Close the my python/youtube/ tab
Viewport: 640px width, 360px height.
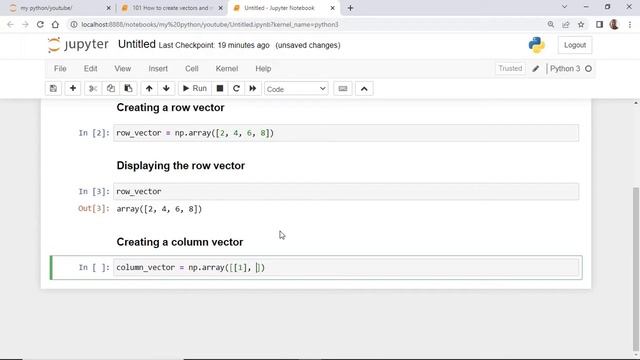108,8
